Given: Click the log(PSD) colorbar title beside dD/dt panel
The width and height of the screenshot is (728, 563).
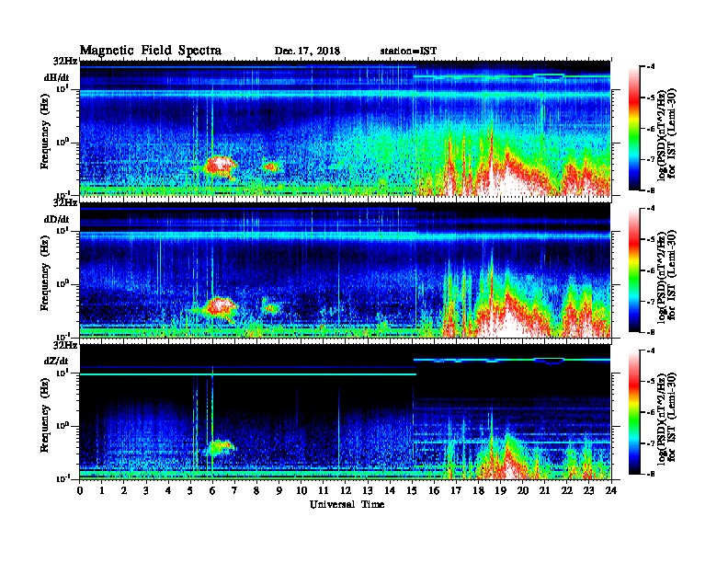Looking at the screenshot, I should [x=666, y=276].
